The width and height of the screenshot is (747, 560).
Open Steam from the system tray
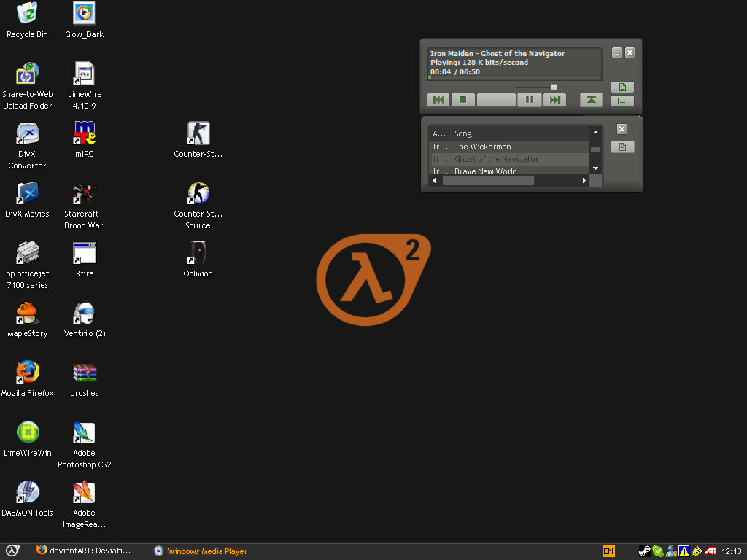tap(646, 551)
